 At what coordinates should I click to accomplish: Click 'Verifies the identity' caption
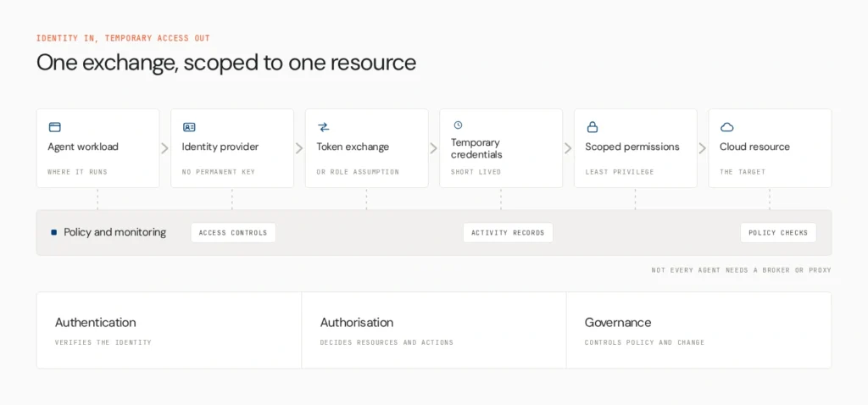tap(103, 342)
